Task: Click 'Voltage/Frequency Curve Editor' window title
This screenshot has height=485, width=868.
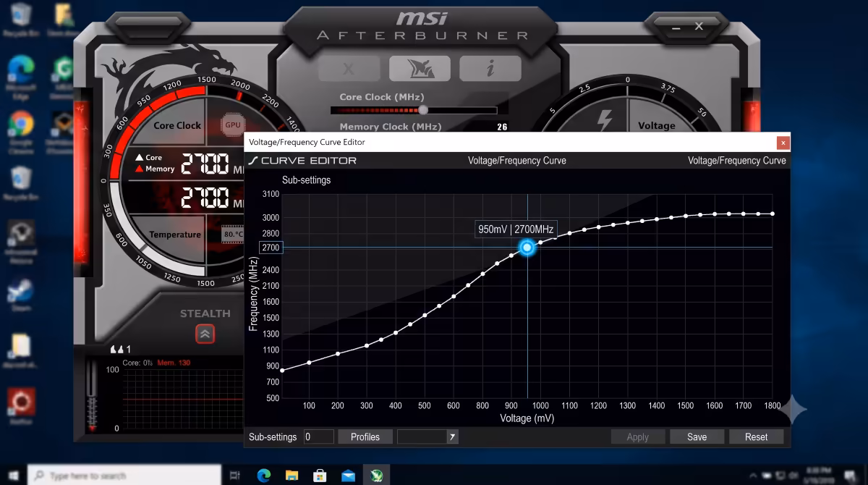Action: coord(307,143)
